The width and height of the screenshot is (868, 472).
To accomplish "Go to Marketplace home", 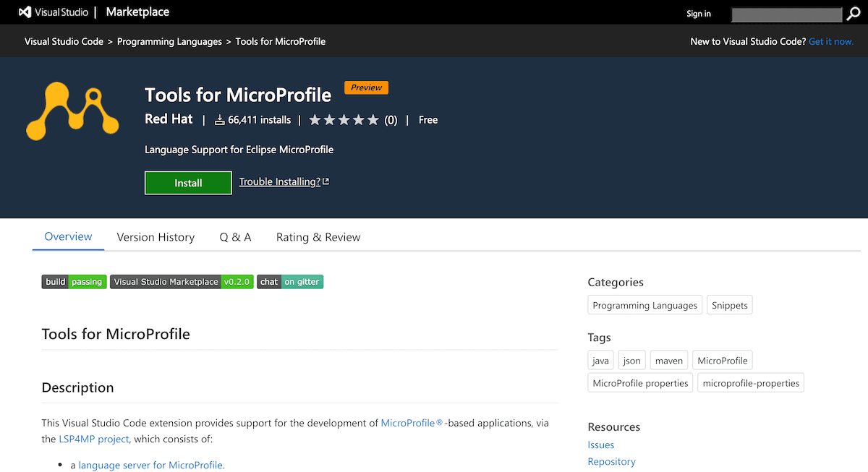I will pyautogui.click(x=138, y=12).
